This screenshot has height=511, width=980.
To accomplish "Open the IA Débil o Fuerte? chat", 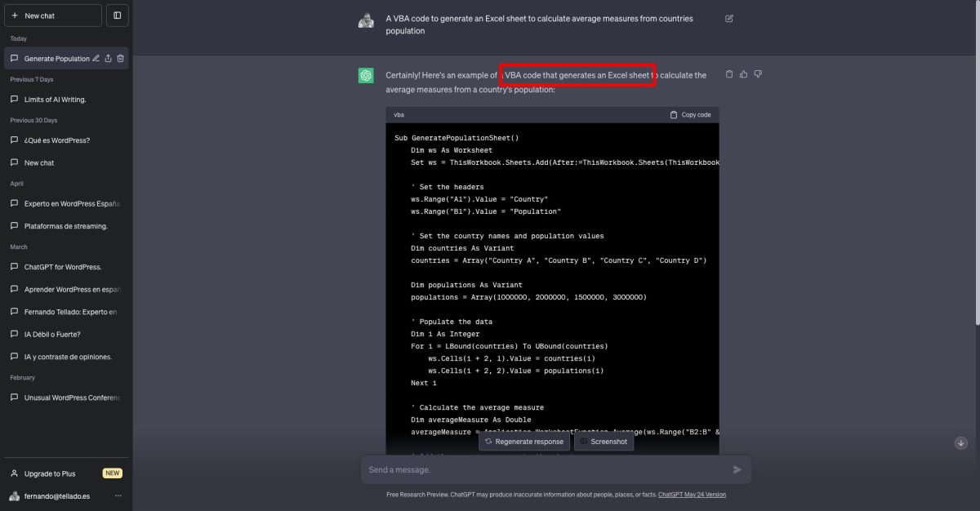I will 66,334.
